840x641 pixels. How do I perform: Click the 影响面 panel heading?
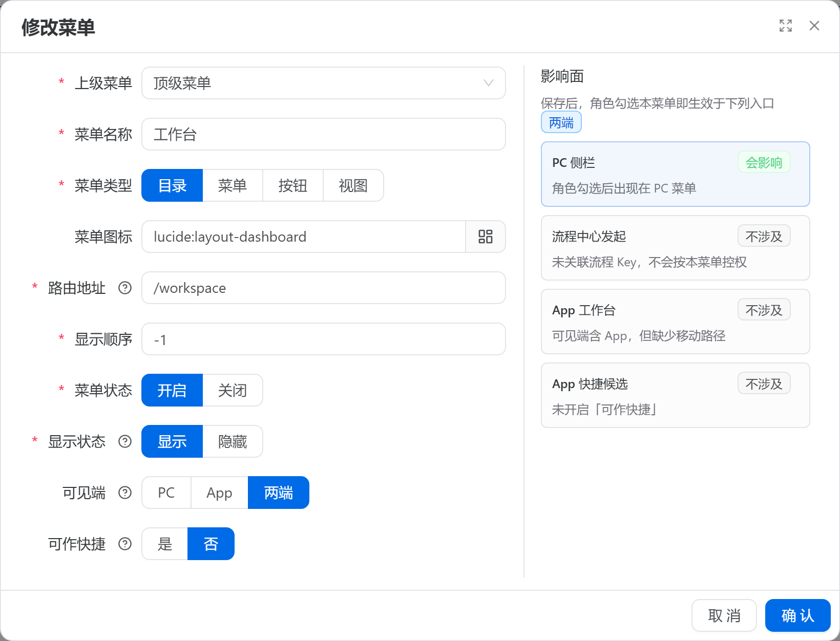click(562, 76)
